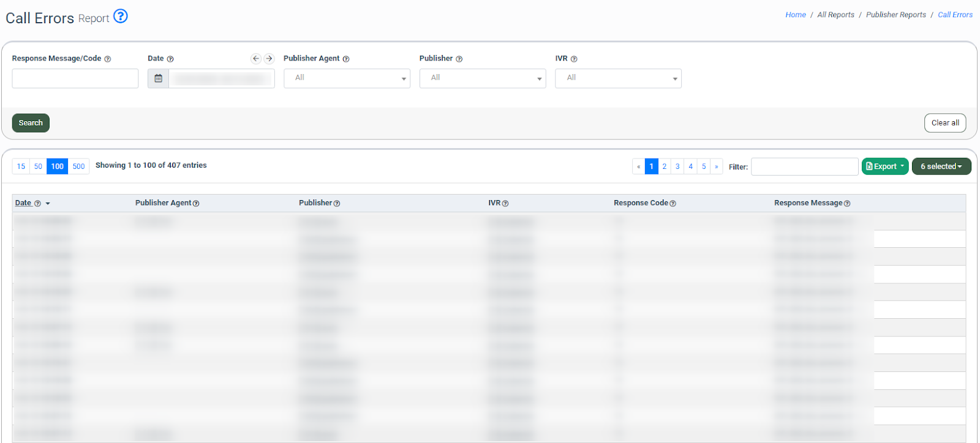Expand the Publisher filter dropdown
980x443 pixels.
point(483,78)
